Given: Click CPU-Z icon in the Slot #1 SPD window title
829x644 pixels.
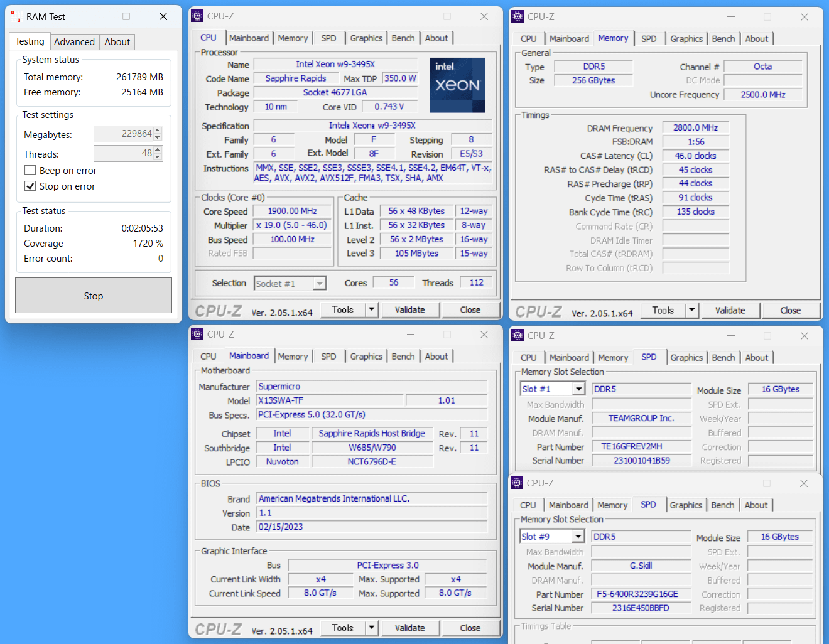Looking at the screenshot, I should [517, 336].
